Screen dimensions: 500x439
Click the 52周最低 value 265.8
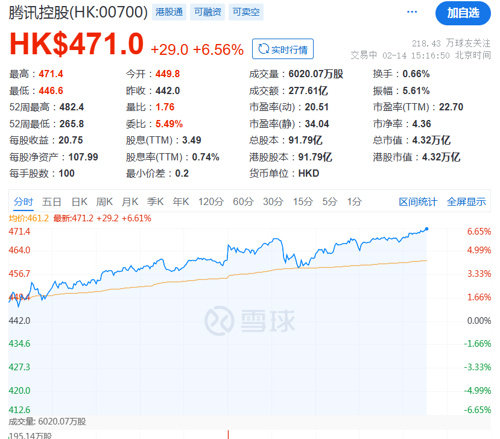pos(71,124)
